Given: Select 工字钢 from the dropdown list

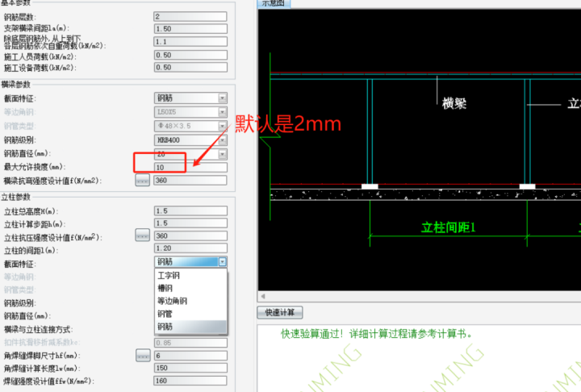Looking at the screenshot, I should pos(190,275).
